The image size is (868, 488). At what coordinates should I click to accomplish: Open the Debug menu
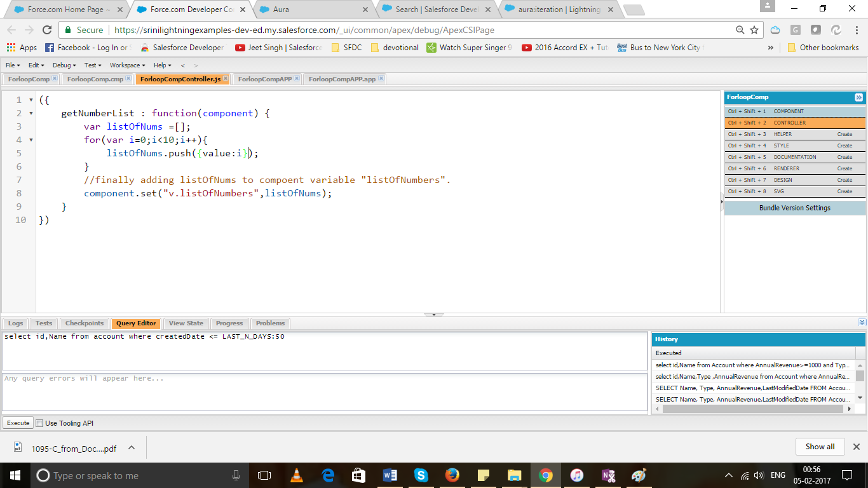point(62,65)
